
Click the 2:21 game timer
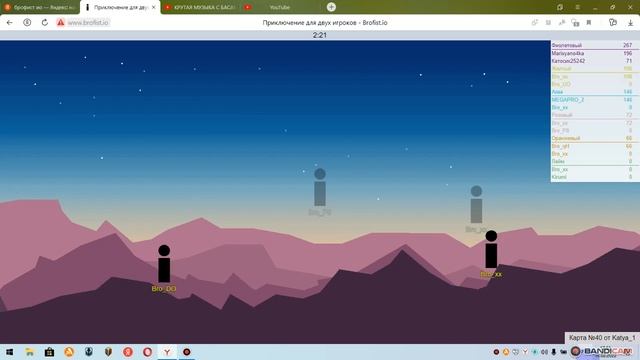click(320, 35)
